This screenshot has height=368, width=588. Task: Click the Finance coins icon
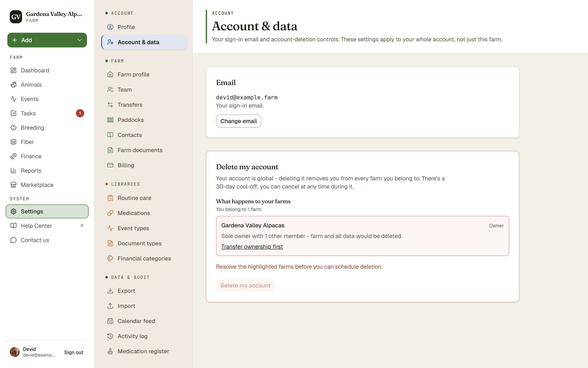[13, 156]
